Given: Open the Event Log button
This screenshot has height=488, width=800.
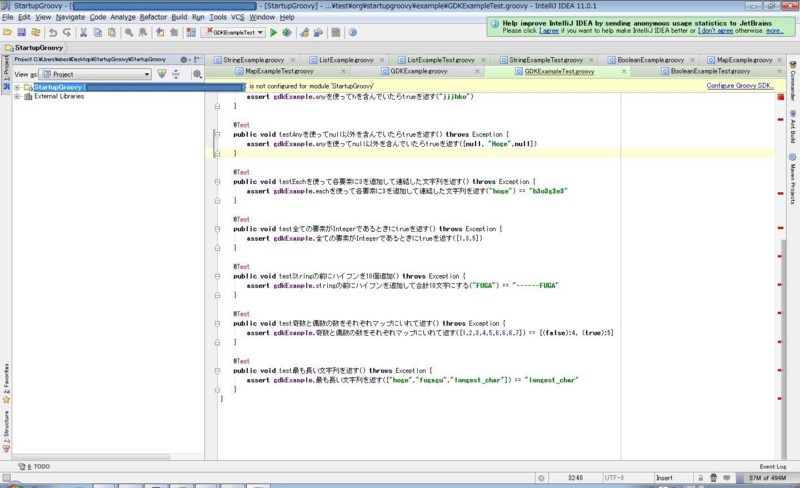Looking at the screenshot, I should click(772, 467).
